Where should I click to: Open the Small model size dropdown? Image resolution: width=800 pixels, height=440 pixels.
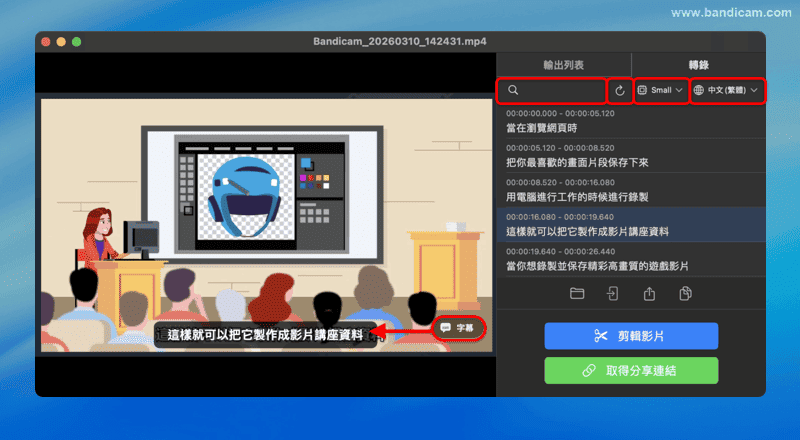pos(660,91)
